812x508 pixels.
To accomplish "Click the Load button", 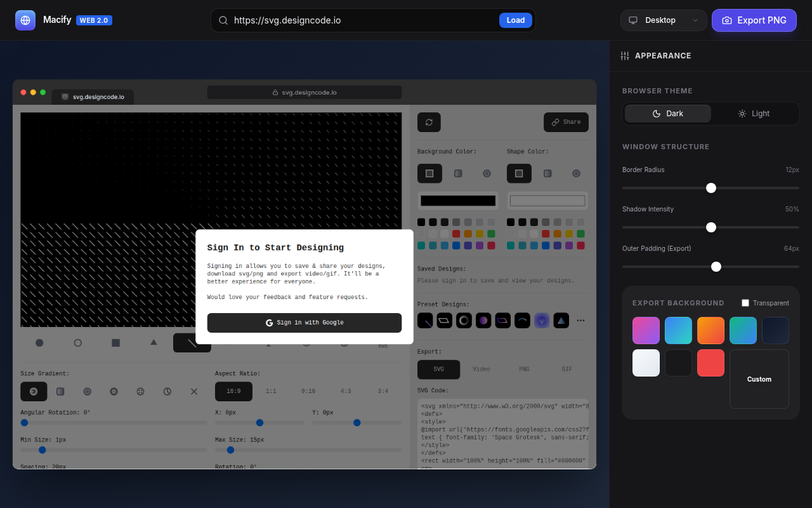I will pos(516,20).
